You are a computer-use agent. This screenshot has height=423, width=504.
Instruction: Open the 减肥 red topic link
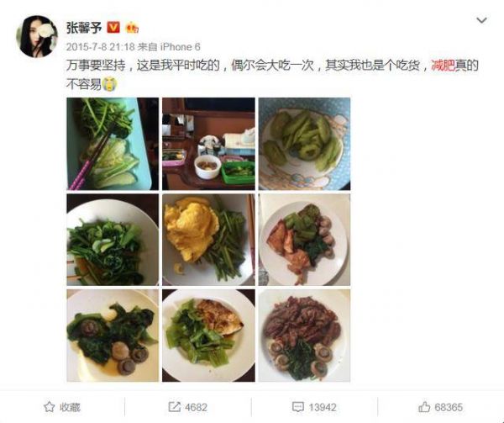tap(443, 66)
